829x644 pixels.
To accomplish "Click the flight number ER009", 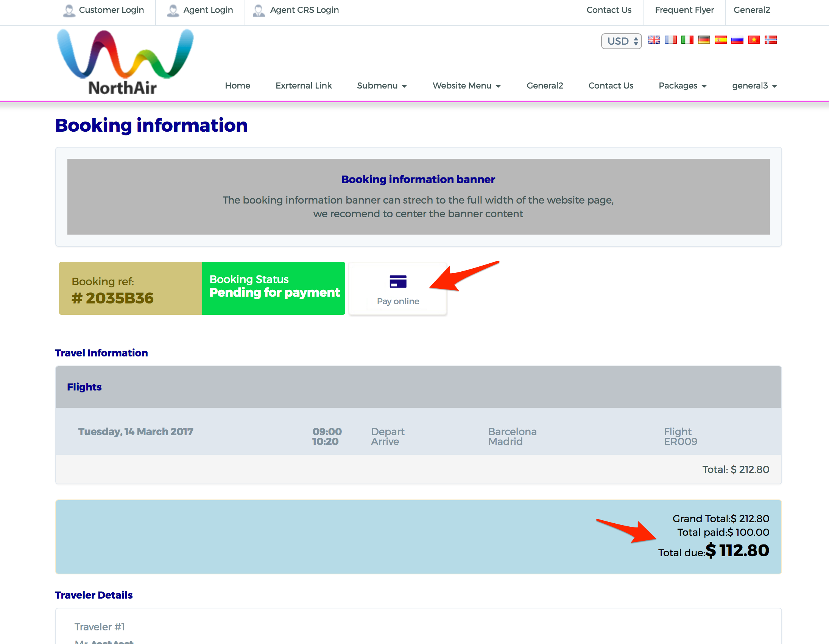I will 681,442.
